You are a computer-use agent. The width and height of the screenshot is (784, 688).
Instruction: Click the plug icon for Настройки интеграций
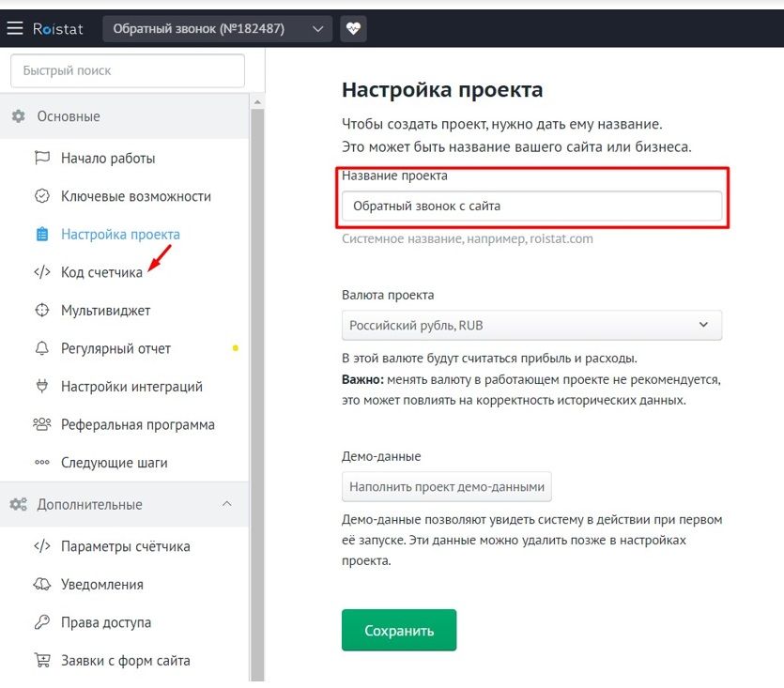(x=42, y=386)
